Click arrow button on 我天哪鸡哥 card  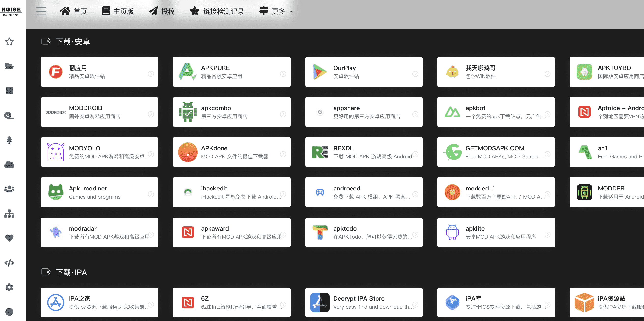pos(547,73)
